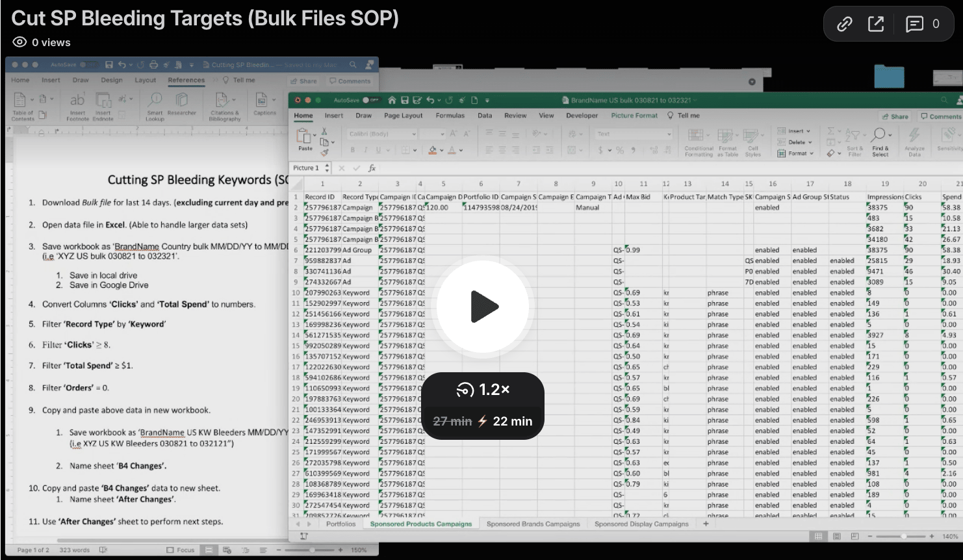The image size is (963, 560).
Task: Open the video comments counter
Action: [922, 25]
